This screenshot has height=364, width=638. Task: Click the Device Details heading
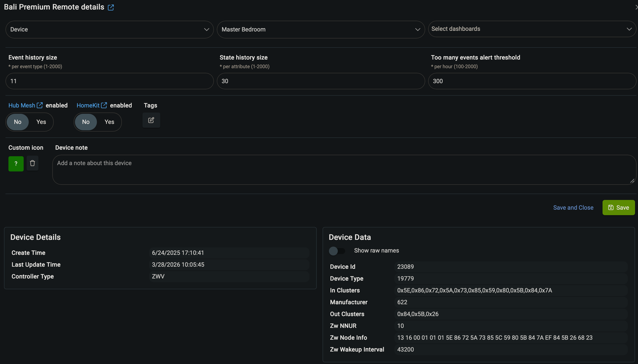(35, 237)
